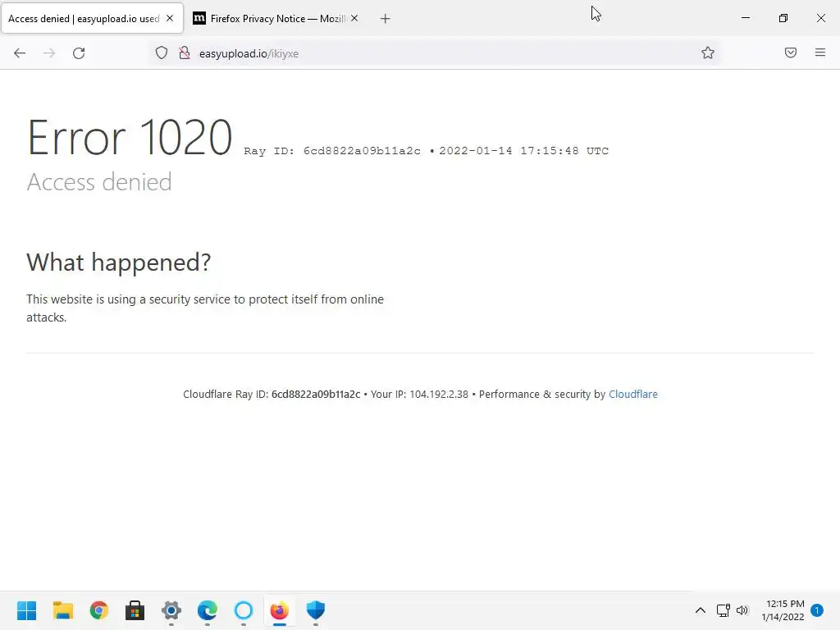Close the Access denied tab
The image size is (840, 630).
(170, 18)
